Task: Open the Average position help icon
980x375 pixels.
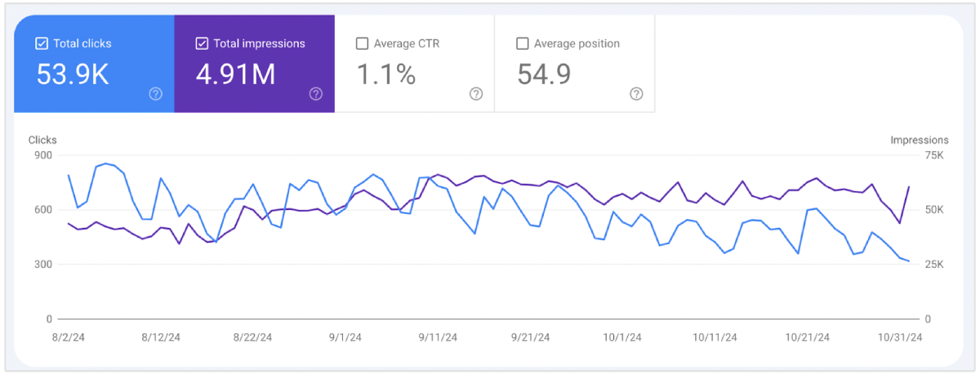Action: 636,94
